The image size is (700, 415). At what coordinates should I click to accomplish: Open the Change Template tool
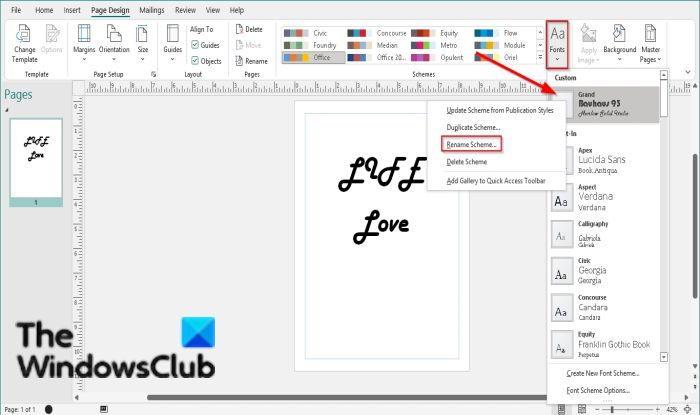tap(24, 44)
